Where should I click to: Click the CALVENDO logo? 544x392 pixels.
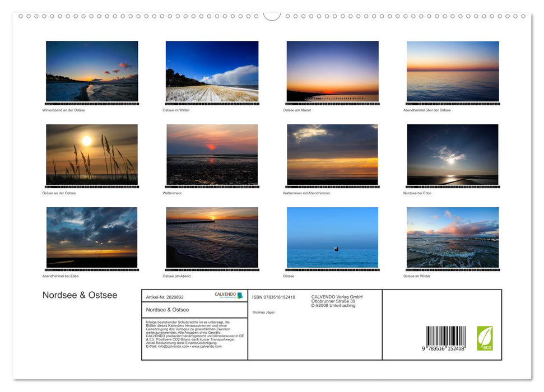225,295
